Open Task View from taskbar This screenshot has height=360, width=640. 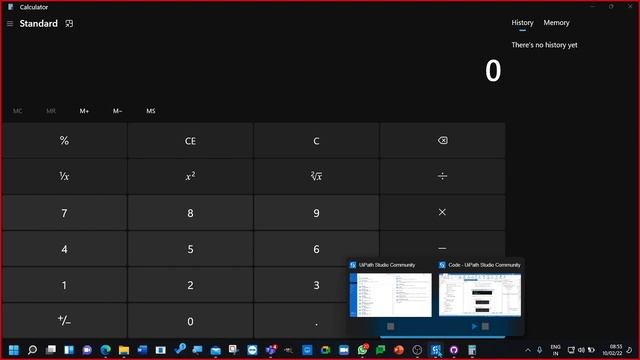51,350
